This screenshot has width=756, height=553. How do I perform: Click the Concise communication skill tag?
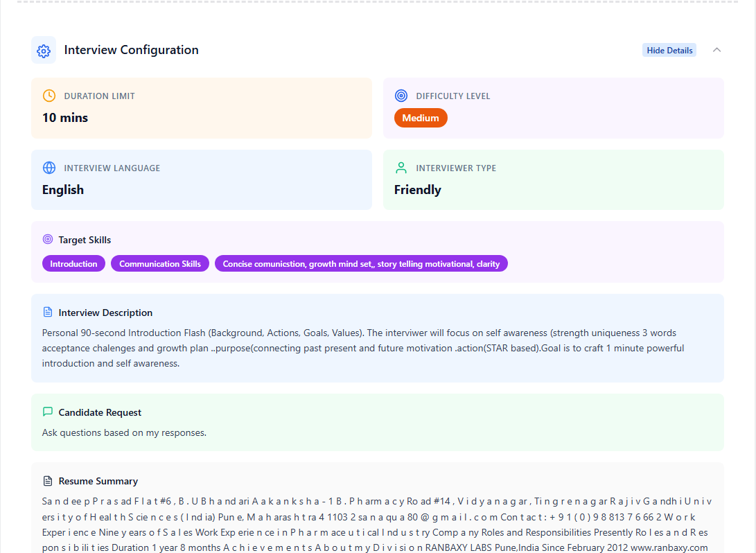tap(361, 264)
